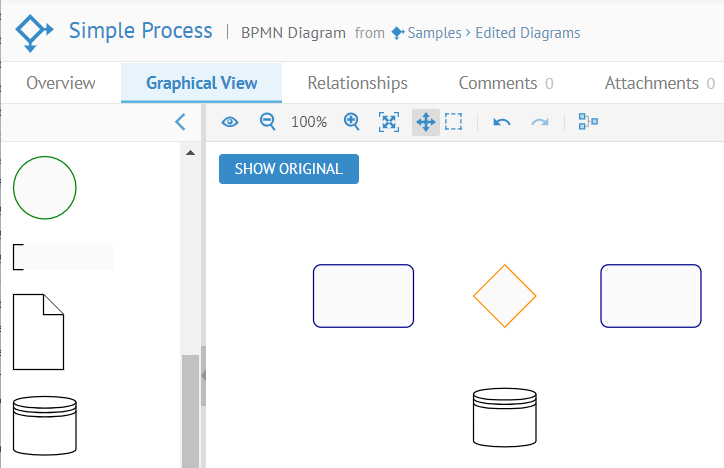Click the auto-layout diagram icon
724x468 pixels.
pos(588,122)
